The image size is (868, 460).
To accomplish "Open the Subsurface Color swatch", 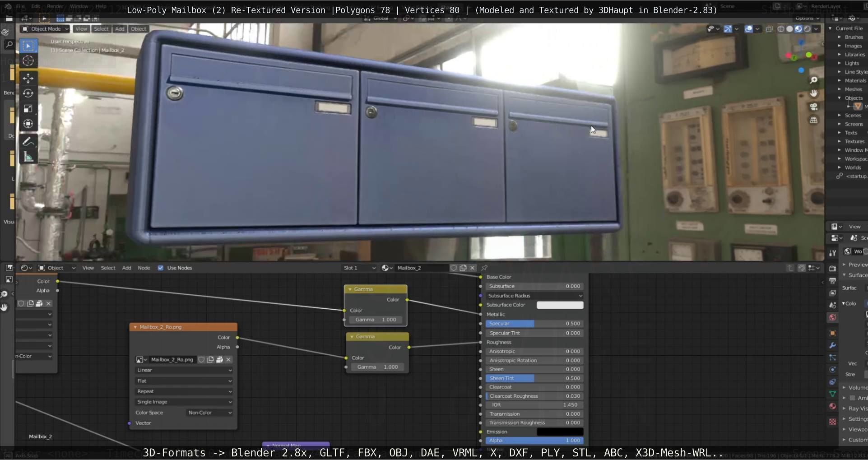I will 560,305.
